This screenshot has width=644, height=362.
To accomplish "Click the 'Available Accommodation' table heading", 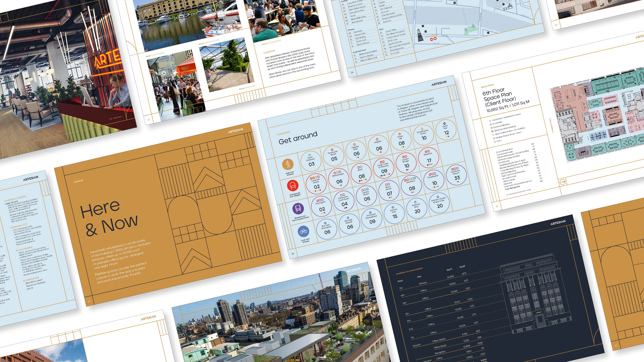I will coord(409,271).
